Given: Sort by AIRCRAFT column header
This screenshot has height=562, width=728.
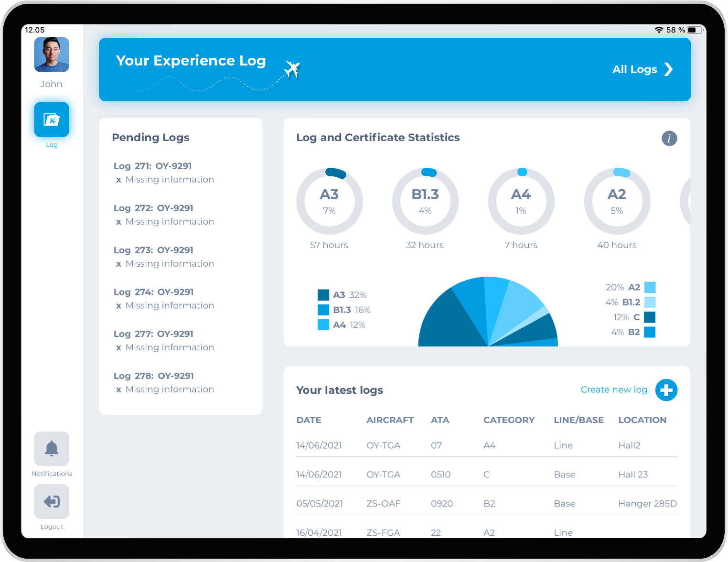Looking at the screenshot, I should pos(390,420).
